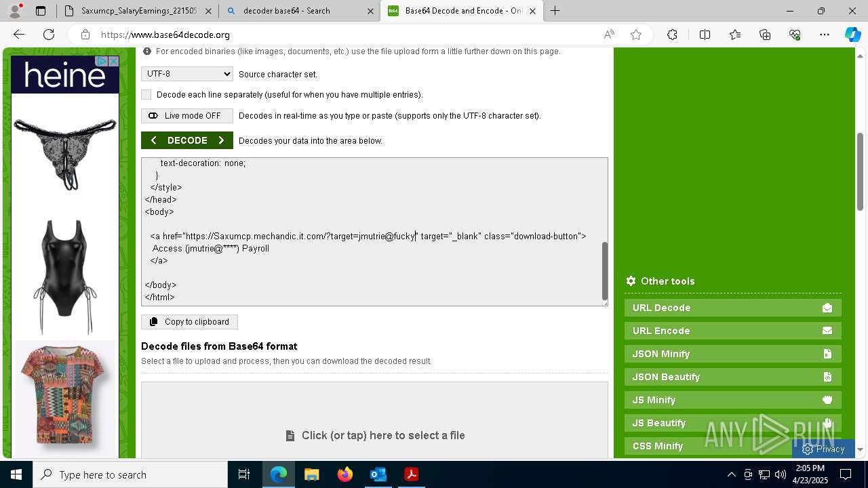Toggle split screen view
Viewport: 868px width, 488px height.
[705, 35]
